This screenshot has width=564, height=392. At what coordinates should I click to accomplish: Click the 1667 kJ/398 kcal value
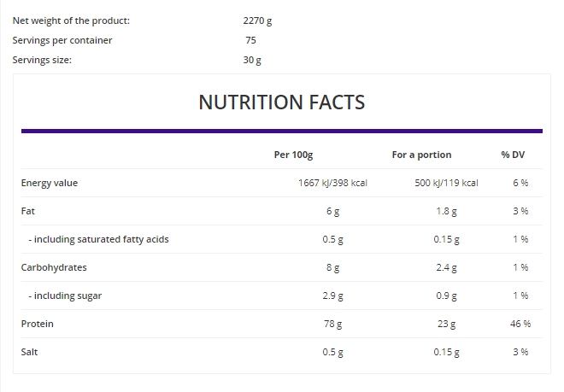(x=332, y=183)
